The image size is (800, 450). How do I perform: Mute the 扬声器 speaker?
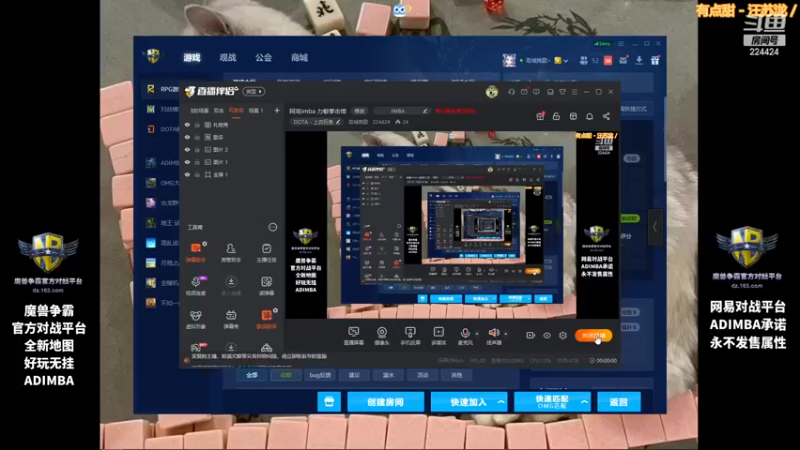point(494,336)
